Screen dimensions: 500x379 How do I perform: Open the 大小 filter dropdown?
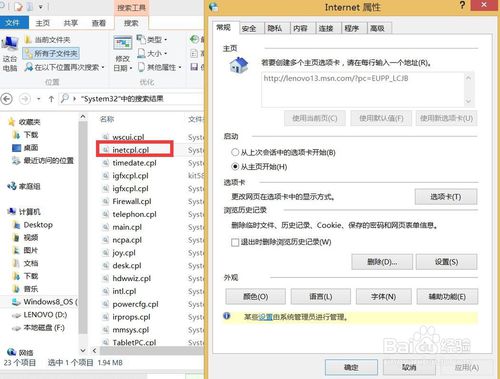[x=152, y=53]
